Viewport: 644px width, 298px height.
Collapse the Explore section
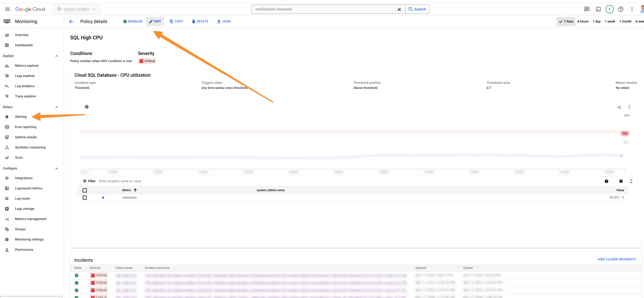pos(57,56)
